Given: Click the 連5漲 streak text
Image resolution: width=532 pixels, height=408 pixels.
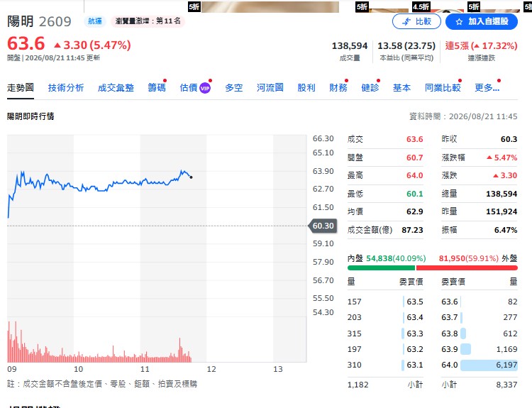Looking at the screenshot, I should pos(481,46).
